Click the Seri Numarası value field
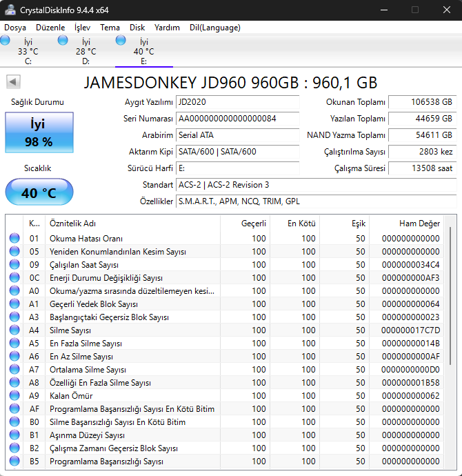 pos(237,119)
